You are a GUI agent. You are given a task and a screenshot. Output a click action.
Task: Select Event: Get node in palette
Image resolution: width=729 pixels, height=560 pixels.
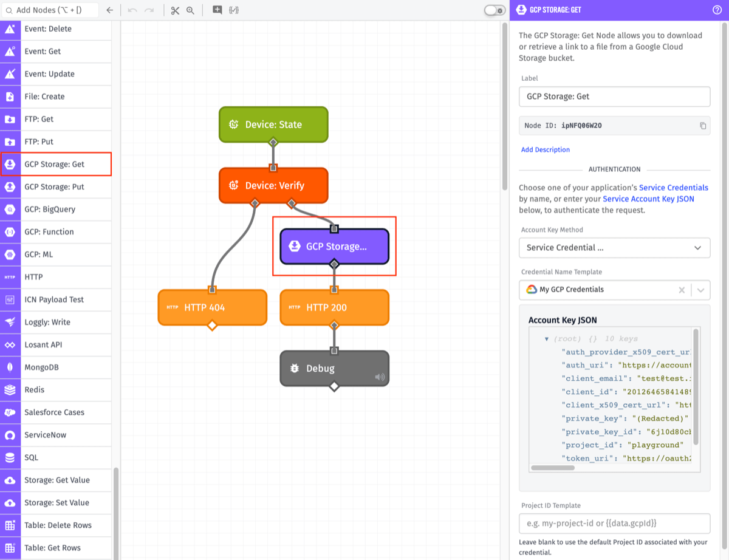[56, 52]
